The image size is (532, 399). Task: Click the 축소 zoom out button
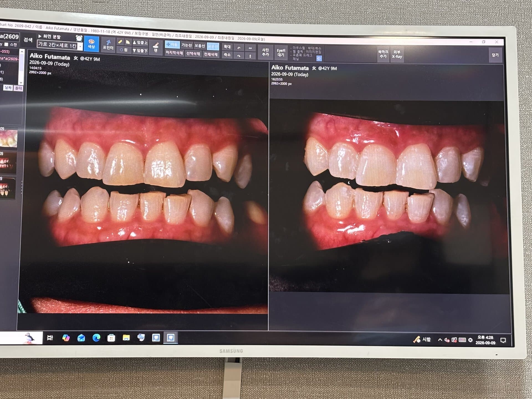pyautogui.click(x=227, y=55)
